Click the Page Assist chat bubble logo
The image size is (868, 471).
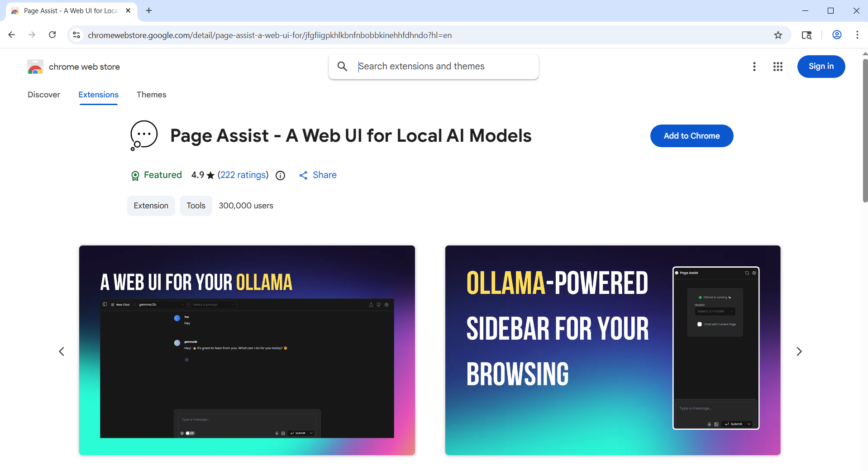coord(677,273)
